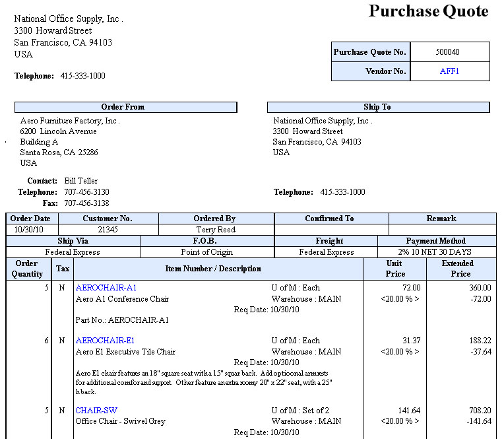Click the contact name Bill Teller
This screenshot has width=504, height=439.
point(80,181)
